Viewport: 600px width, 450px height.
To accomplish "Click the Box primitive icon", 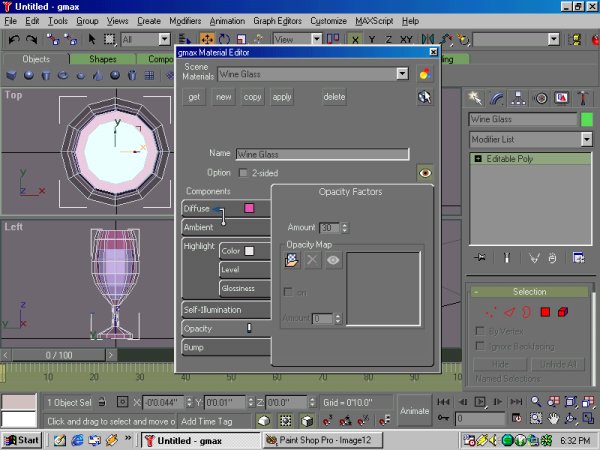I will [x=11, y=75].
